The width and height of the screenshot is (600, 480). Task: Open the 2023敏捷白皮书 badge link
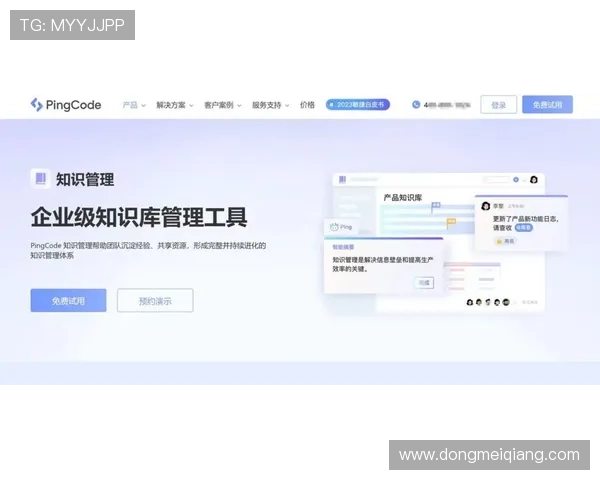[358, 104]
